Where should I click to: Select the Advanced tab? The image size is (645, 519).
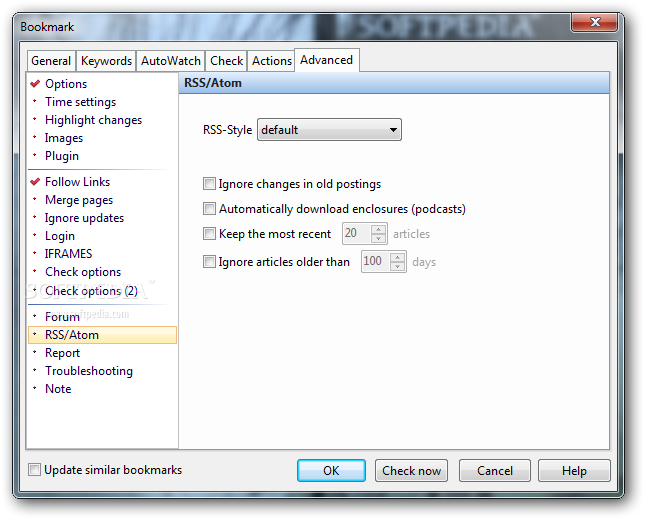(x=326, y=60)
